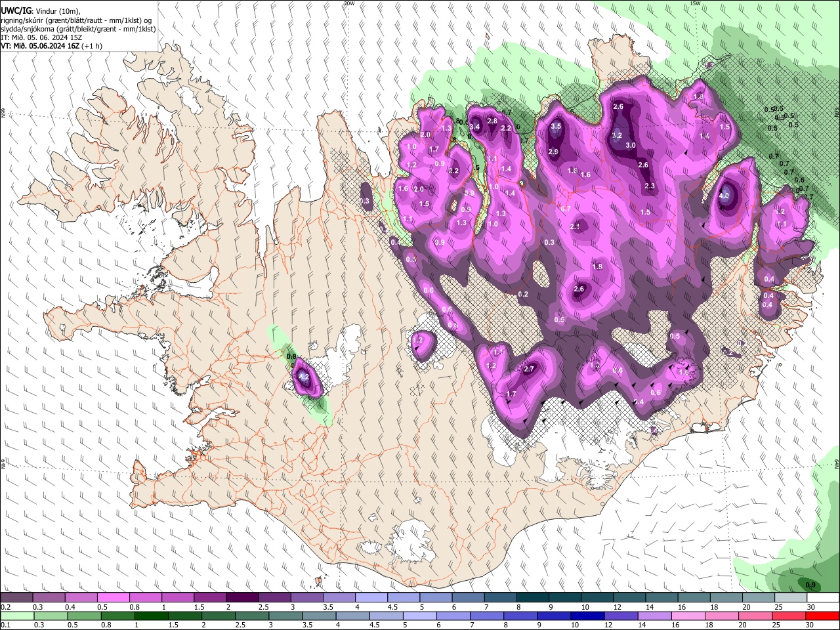840x630 pixels.
Task: Click the "3.0" snowfall value on map
Action: 631,146
